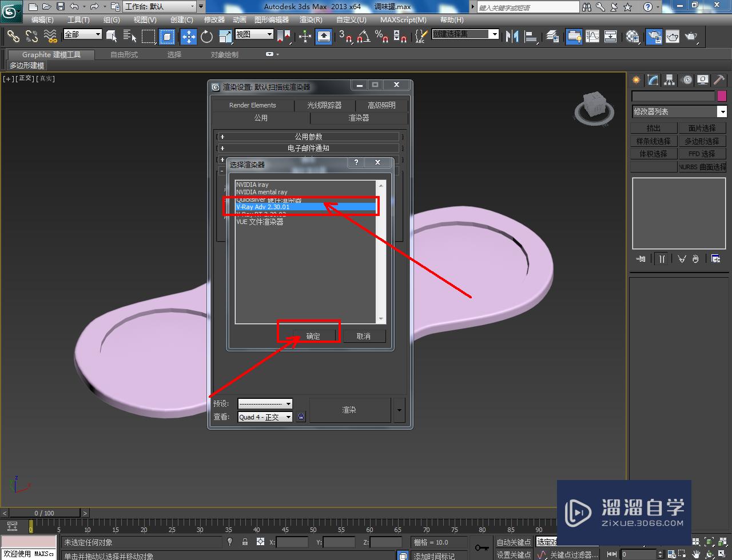This screenshot has width=732, height=560.
Task: Toggle Set Key mode button
Action: pos(514,555)
